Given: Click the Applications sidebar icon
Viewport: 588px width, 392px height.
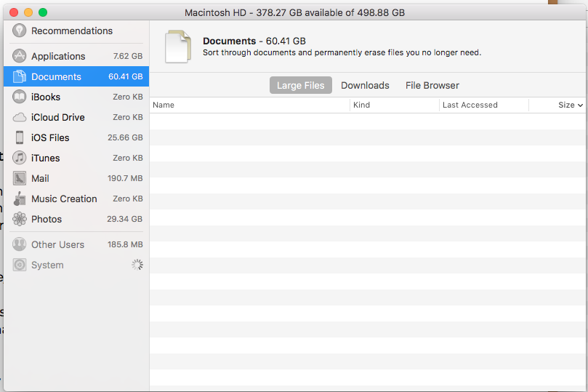Looking at the screenshot, I should click(19, 56).
